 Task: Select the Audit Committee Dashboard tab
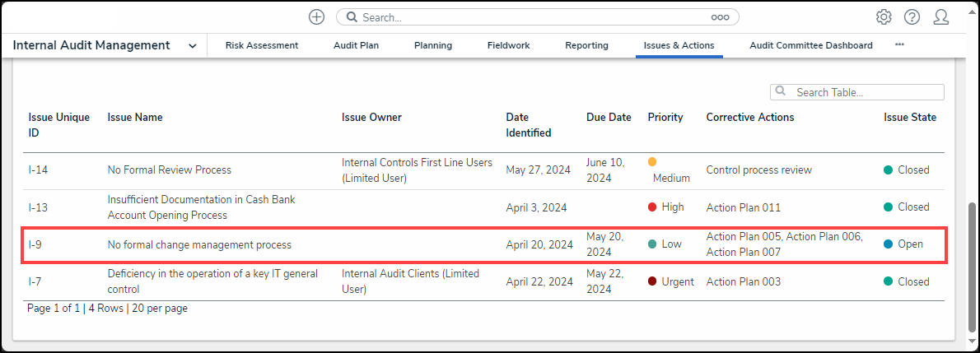click(x=810, y=45)
